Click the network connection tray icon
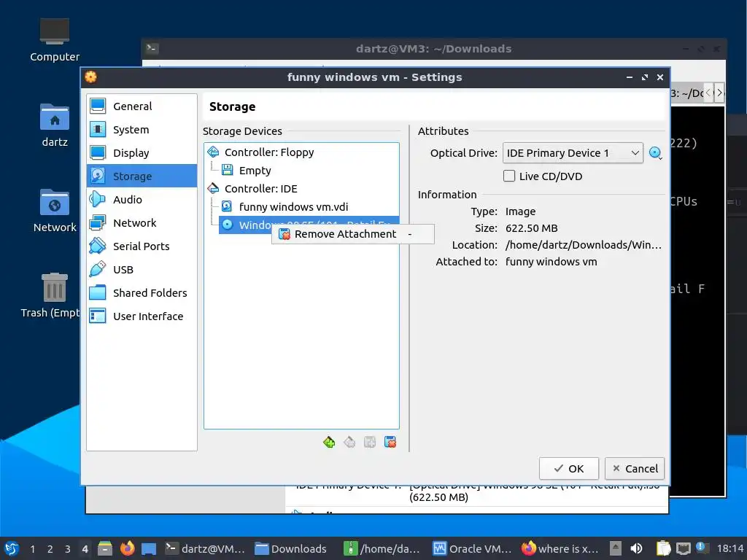This screenshot has height=560, width=747. pos(683,548)
